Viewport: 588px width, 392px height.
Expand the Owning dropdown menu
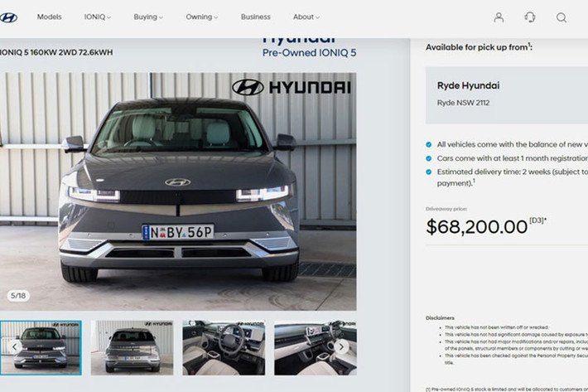202,17
